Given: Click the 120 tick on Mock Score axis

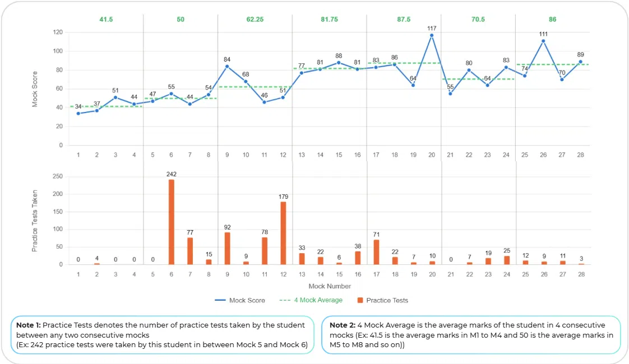Looking at the screenshot, I should pos(58,32).
